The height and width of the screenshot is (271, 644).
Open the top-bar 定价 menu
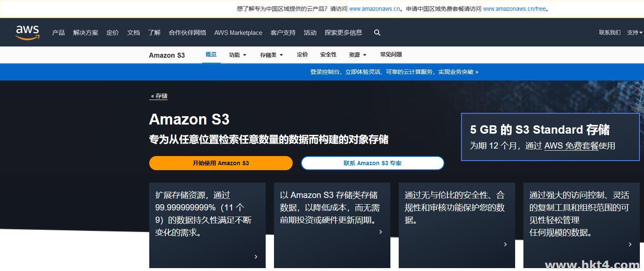click(113, 32)
